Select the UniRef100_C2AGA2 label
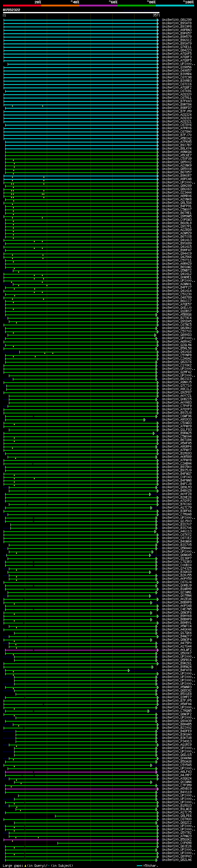Viewport: 197px width, 868px height. coord(177,358)
